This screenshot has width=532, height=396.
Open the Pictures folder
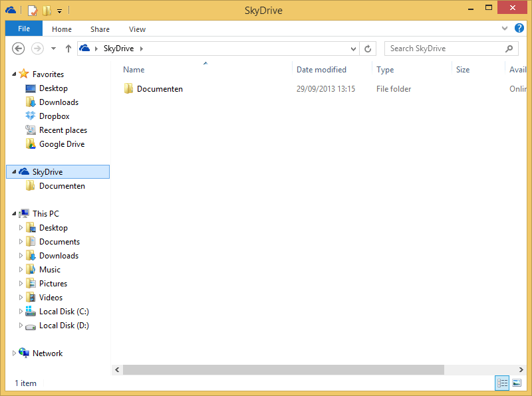(53, 284)
